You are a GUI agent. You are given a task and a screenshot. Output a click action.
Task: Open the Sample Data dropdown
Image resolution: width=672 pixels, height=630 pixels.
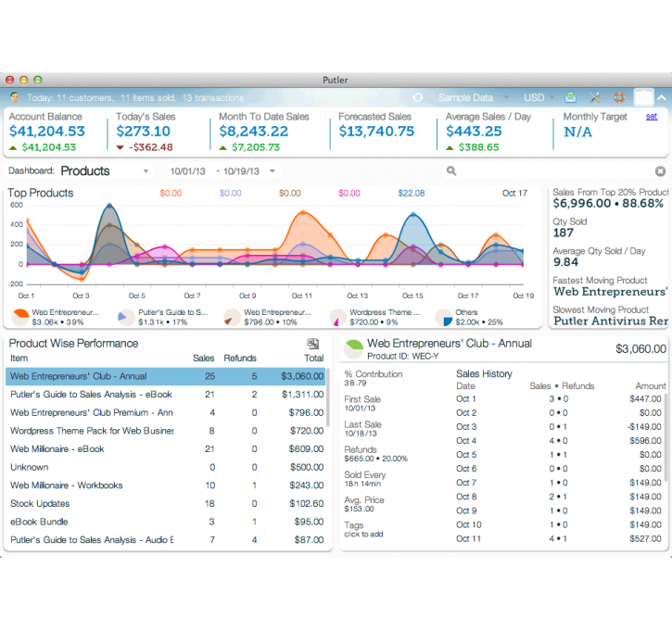(x=473, y=97)
